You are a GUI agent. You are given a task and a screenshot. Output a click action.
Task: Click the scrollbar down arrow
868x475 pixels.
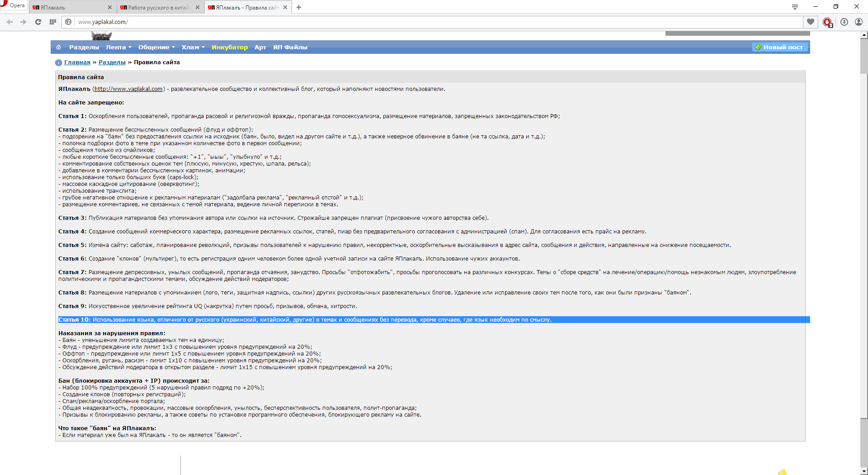864,471
